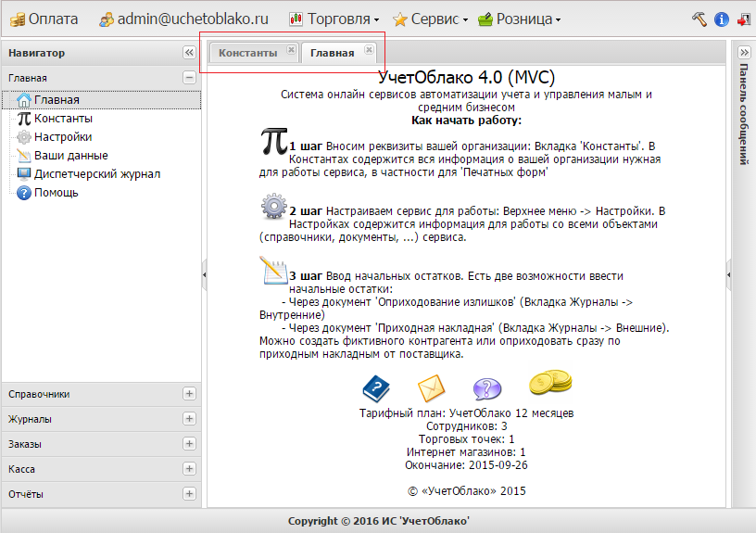Open Диспетчерский журнал in the navigator tree

pyautogui.click(x=97, y=173)
